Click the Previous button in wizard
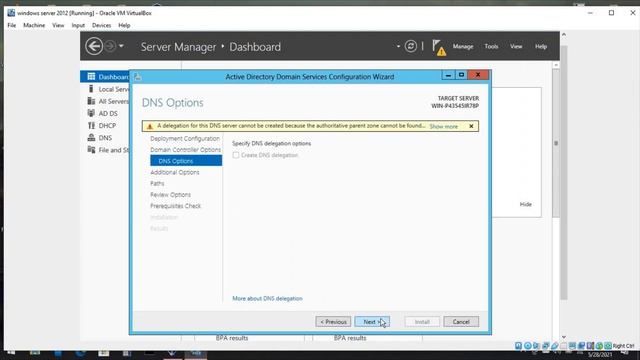This screenshot has height=360, width=640. coord(333,322)
